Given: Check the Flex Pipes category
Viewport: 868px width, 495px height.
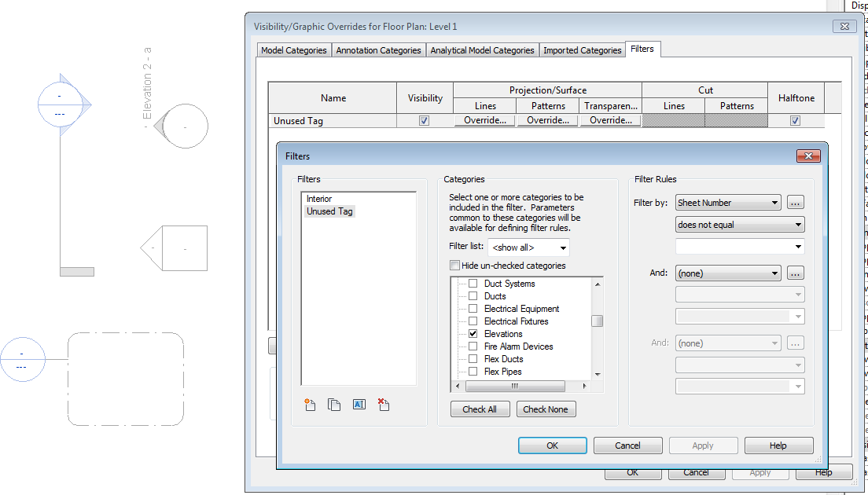Looking at the screenshot, I should [x=473, y=372].
